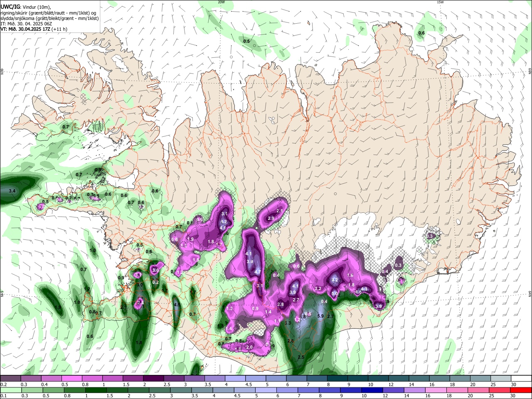Viewport: 532px width, 399px height.
Task: Pick the dark green rain swatch between 1 and 1.5
Action: coord(96,390)
